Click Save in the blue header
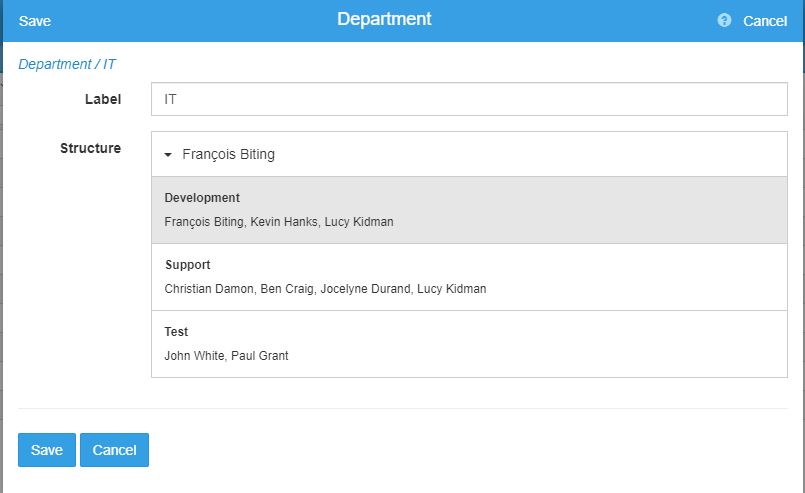Screen dimensions: 805x493 tap(35, 21)
